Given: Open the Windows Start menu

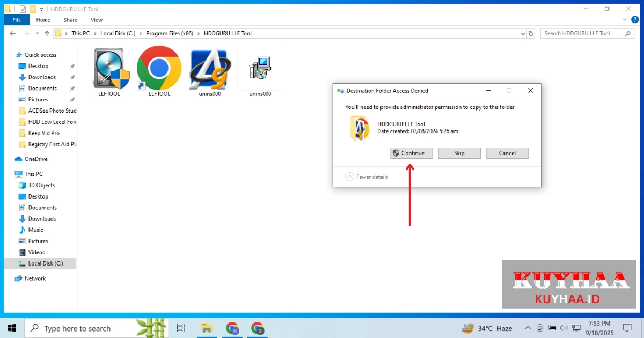Looking at the screenshot, I should tap(12, 328).
